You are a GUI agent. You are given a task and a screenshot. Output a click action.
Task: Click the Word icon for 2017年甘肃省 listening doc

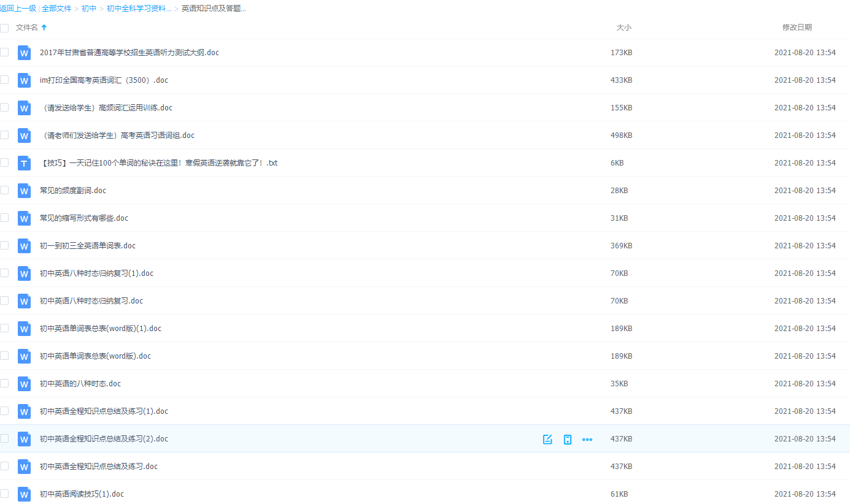click(24, 53)
